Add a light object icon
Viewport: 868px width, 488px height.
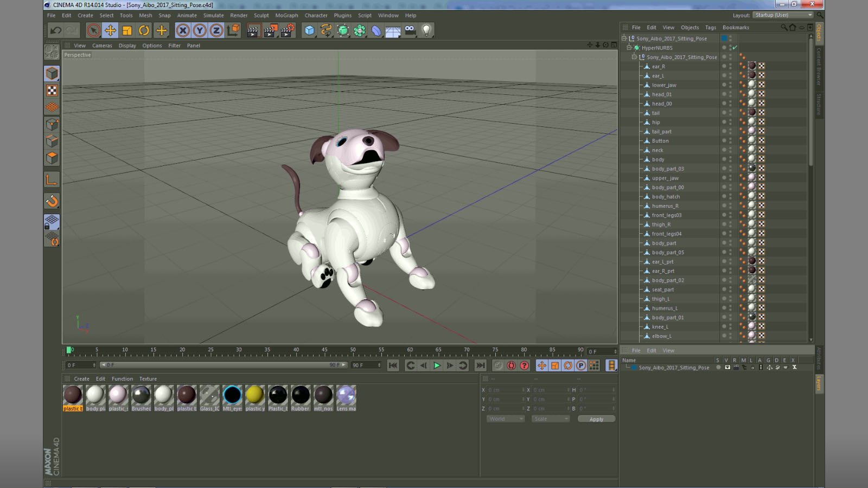[x=427, y=30]
